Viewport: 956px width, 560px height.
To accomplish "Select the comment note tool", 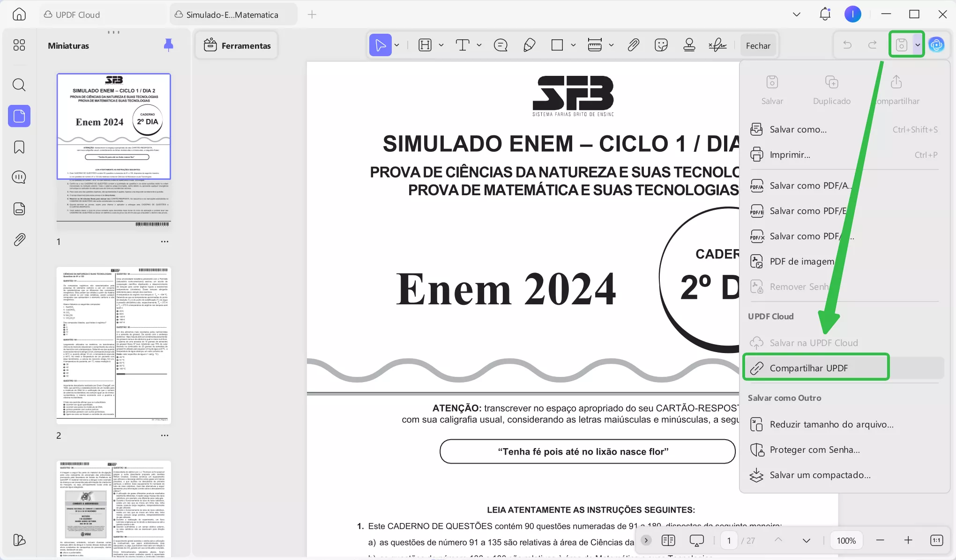I will click(500, 45).
